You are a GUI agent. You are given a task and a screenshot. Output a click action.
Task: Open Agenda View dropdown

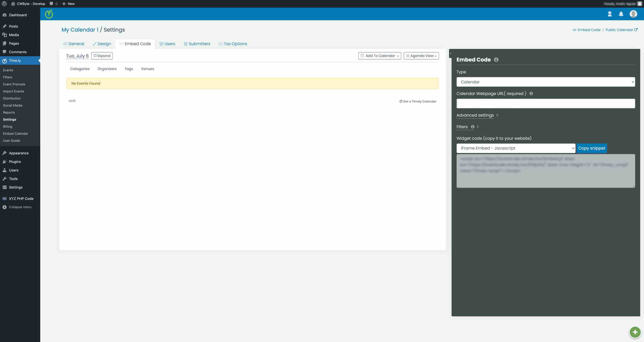(421, 56)
